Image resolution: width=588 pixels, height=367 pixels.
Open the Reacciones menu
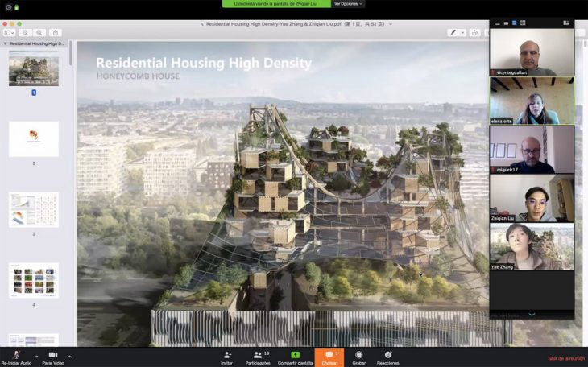(387, 355)
